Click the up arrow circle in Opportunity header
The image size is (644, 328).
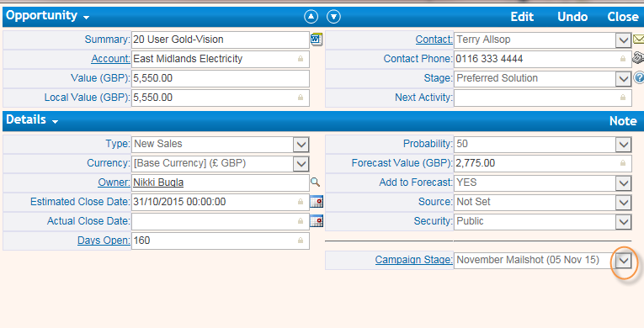[x=311, y=17]
